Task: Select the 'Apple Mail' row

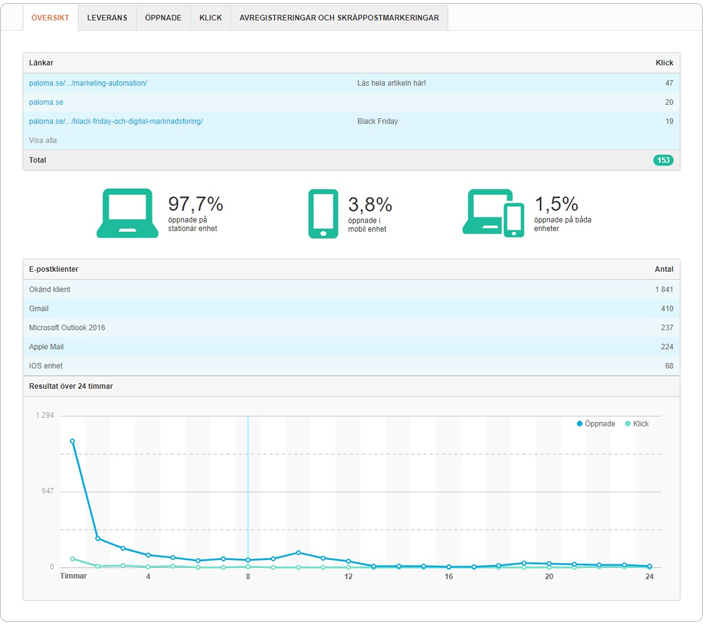Action: click(351, 347)
